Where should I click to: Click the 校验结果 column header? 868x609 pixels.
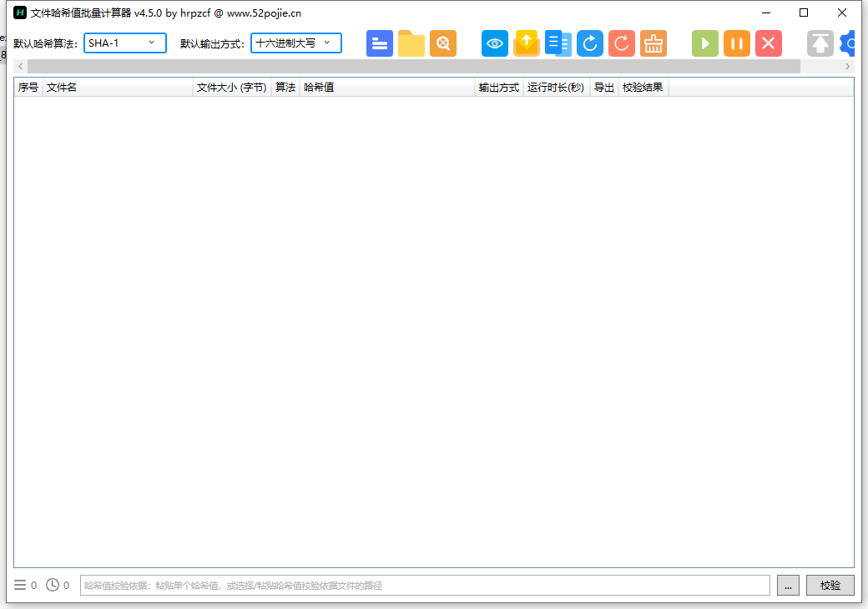pyautogui.click(x=643, y=88)
